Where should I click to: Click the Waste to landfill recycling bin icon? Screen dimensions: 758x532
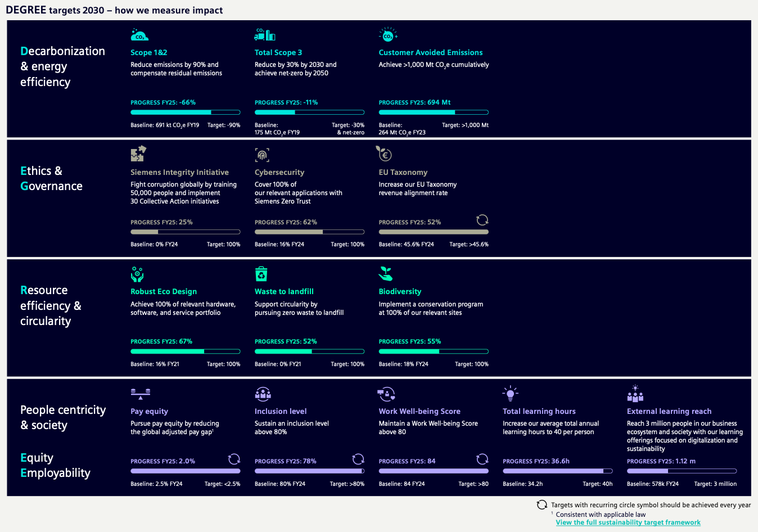tap(261, 274)
